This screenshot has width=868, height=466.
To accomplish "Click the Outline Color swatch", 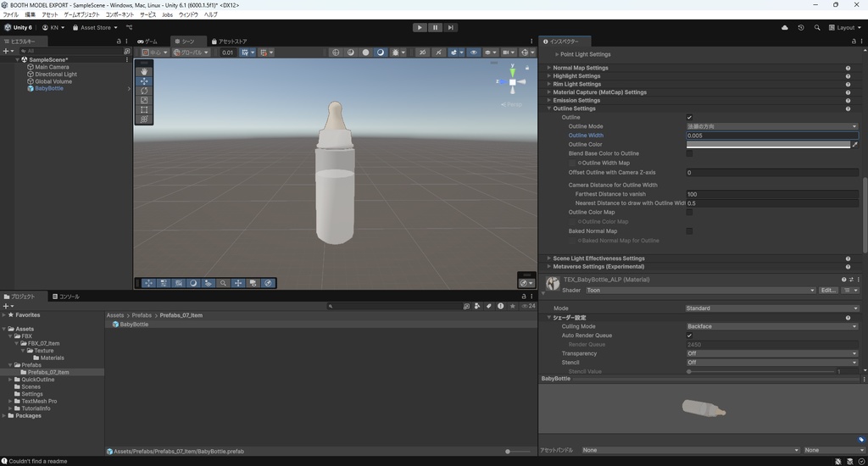I will pyautogui.click(x=768, y=144).
